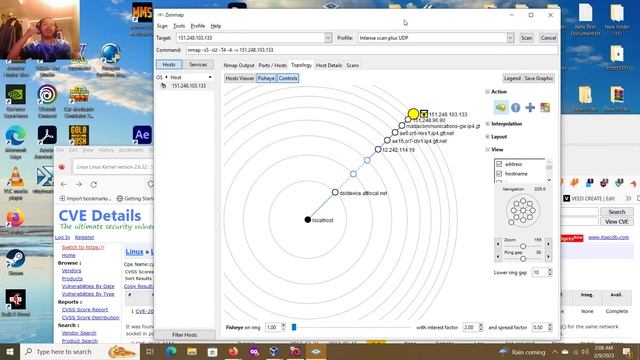640x360 pixels.
Task: Click the Legend button
Action: 512,78
